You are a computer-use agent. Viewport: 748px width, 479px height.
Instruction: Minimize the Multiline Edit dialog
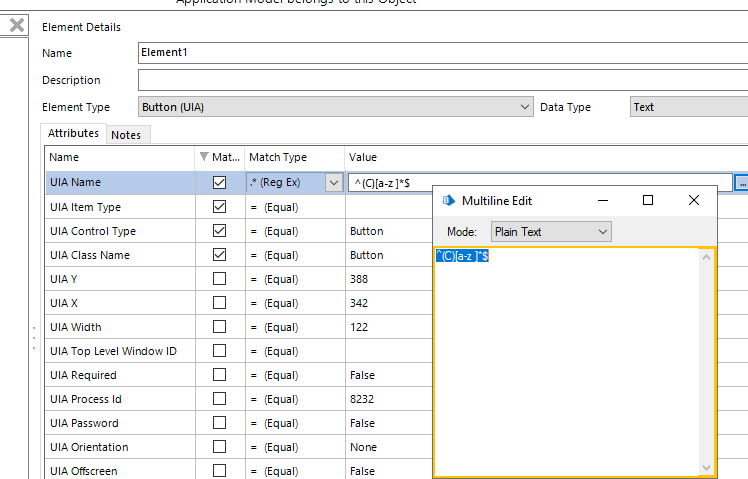pyautogui.click(x=602, y=201)
